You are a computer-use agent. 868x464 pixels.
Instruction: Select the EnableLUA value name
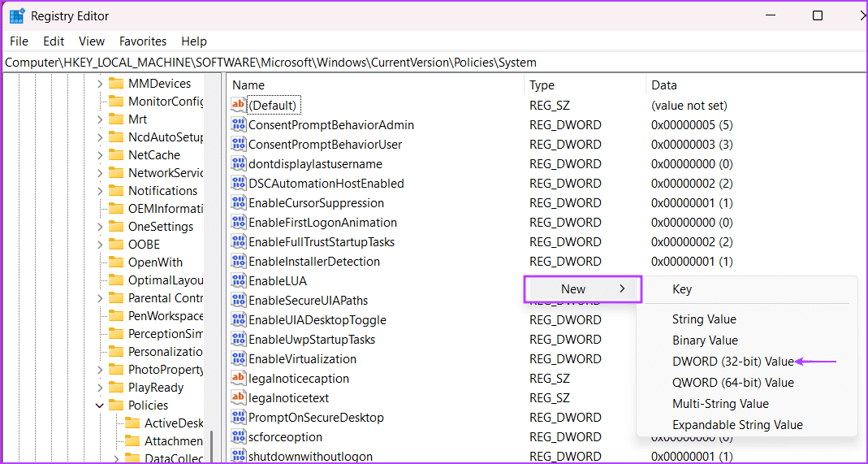[278, 280]
